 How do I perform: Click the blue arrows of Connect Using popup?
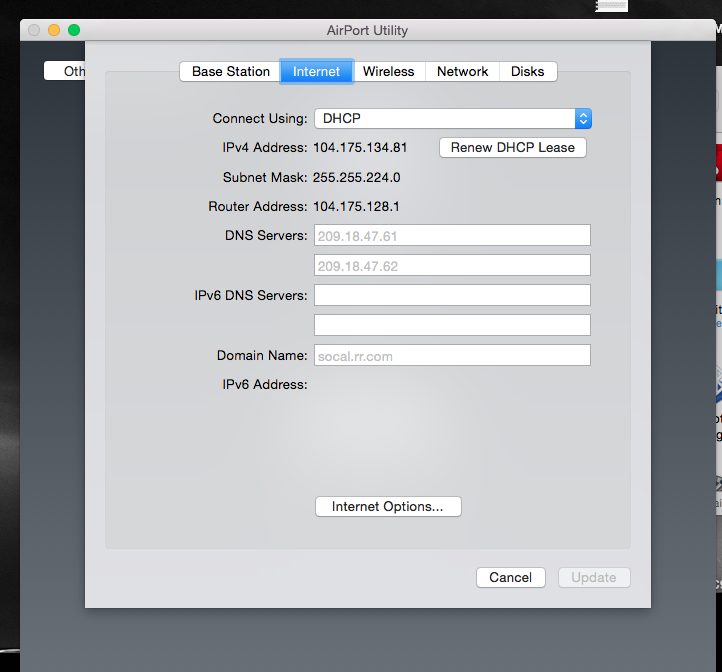(x=583, y=118)
